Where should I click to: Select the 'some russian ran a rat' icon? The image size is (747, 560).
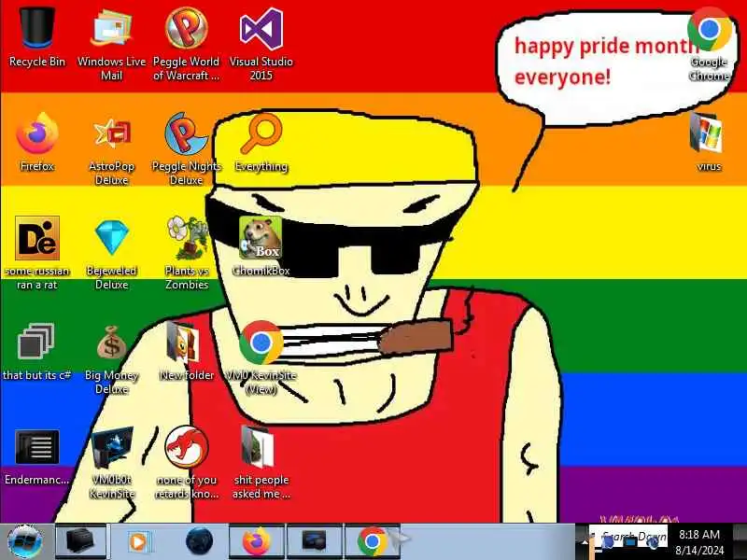37,252
